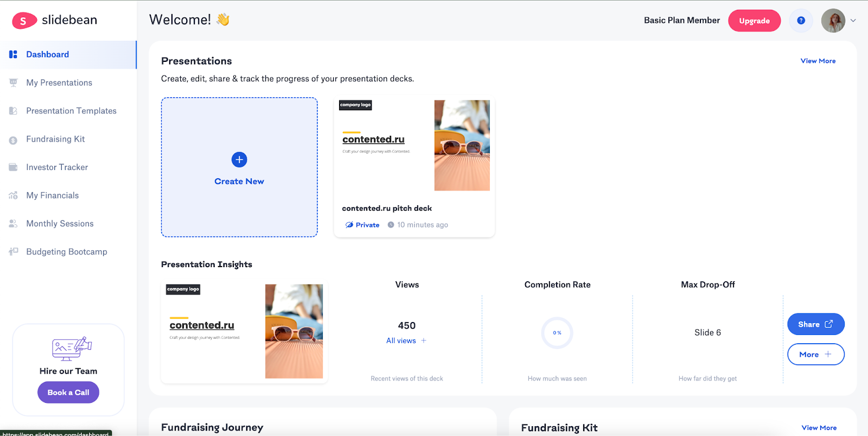This screenshot has height=436, width=868.
Task: Click the clock icon beside 10 minutes ago
Action: [x=391, y=225]
